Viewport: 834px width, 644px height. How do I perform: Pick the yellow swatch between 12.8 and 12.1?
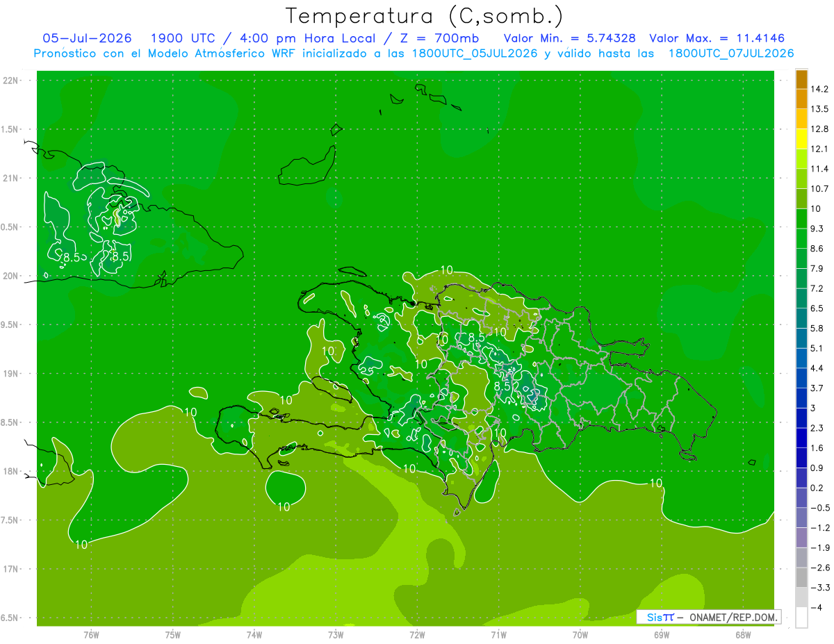tap(801, 139)
